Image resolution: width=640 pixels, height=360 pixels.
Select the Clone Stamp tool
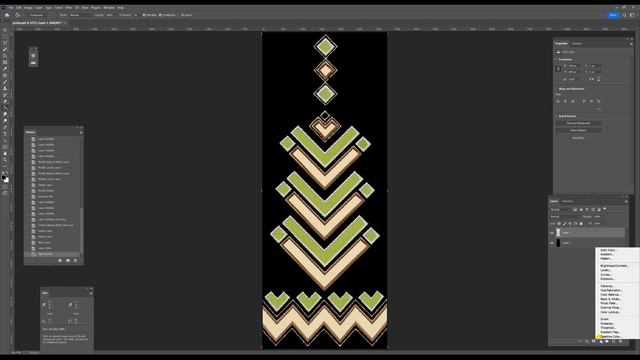click(x=5, y=89)
